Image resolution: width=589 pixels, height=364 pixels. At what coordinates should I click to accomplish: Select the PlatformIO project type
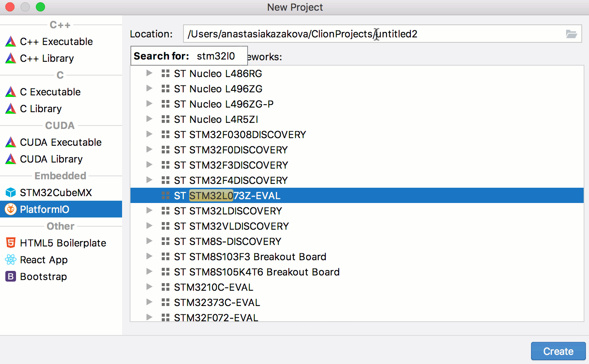[61, 209]
